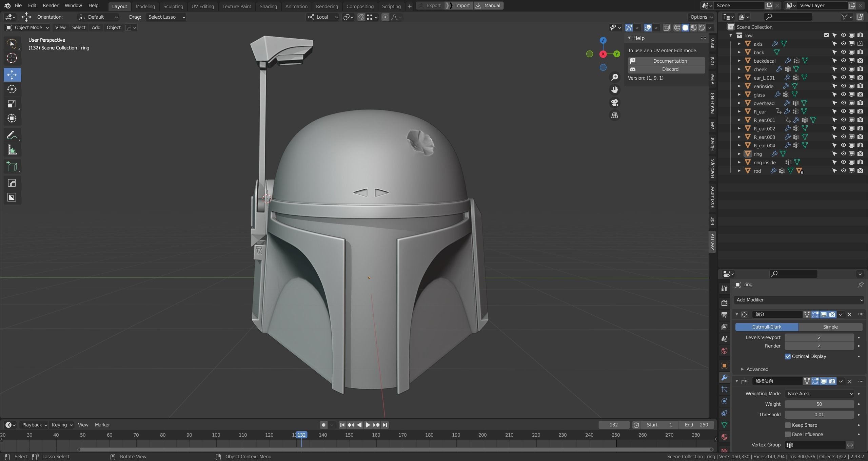Screen dimensions: 868x461
Task: Hide the cheek object in viewport
Action: (x=843, y=69)
